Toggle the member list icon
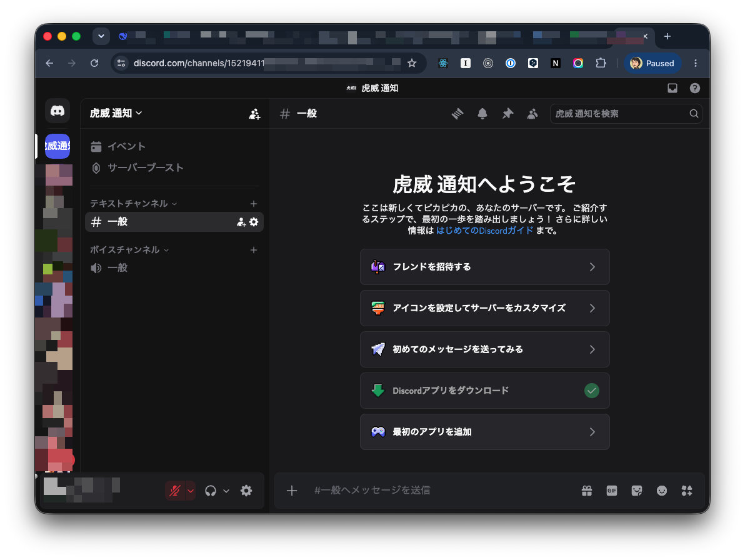 [532, 114]
